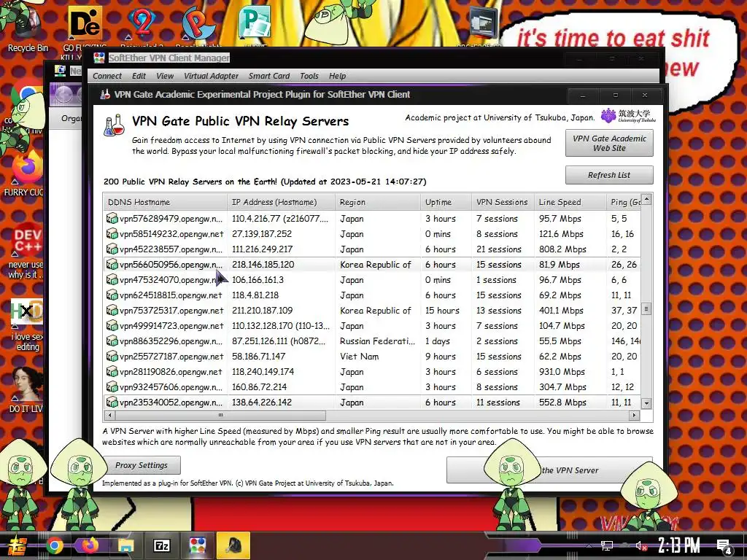This screenshot has width=747, height=560.
Task: Click the University of Tsukuba logo
Action: (x=628, y=115)
